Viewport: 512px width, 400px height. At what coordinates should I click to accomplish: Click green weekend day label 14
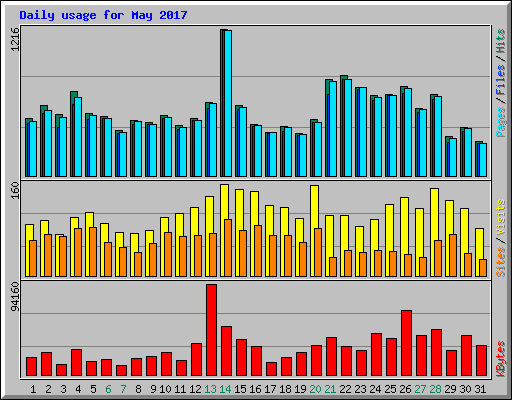pos(225,389)
